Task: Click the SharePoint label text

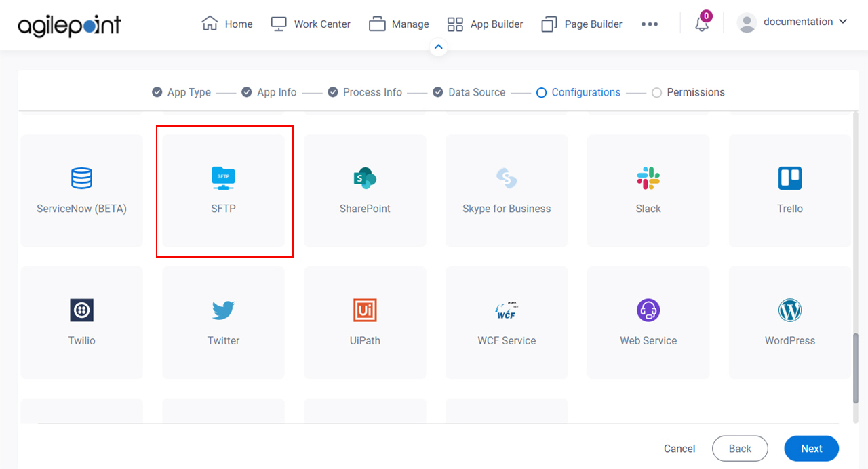Action: click(365, 209)
